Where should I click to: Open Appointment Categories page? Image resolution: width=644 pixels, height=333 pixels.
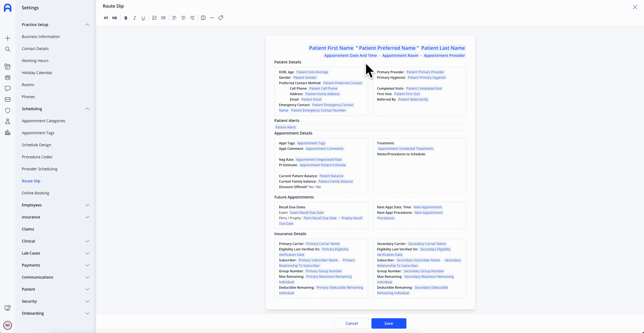tap(43, 121)
